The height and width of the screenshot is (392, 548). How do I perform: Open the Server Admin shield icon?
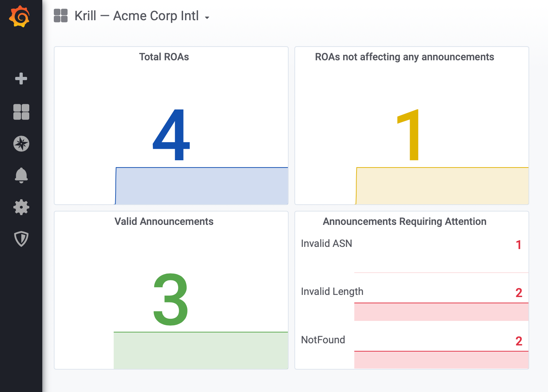(21, 239)
